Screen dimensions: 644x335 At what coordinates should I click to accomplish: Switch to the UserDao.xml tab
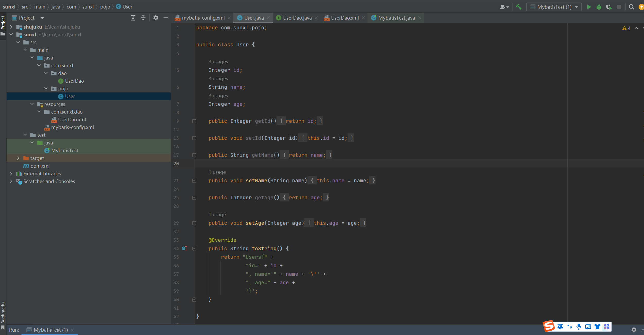point(345,18)
